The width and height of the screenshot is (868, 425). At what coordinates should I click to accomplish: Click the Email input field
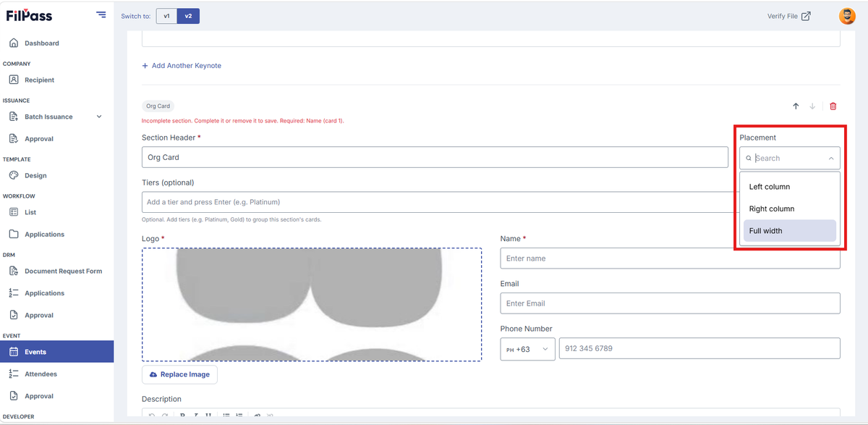[670, 303]
